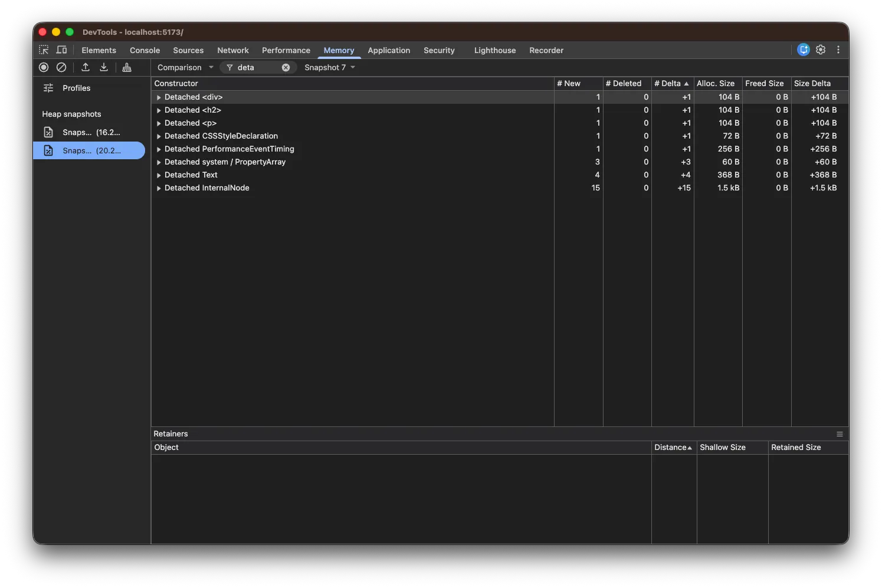Clear all profiles icon

[x=61, y=67]
